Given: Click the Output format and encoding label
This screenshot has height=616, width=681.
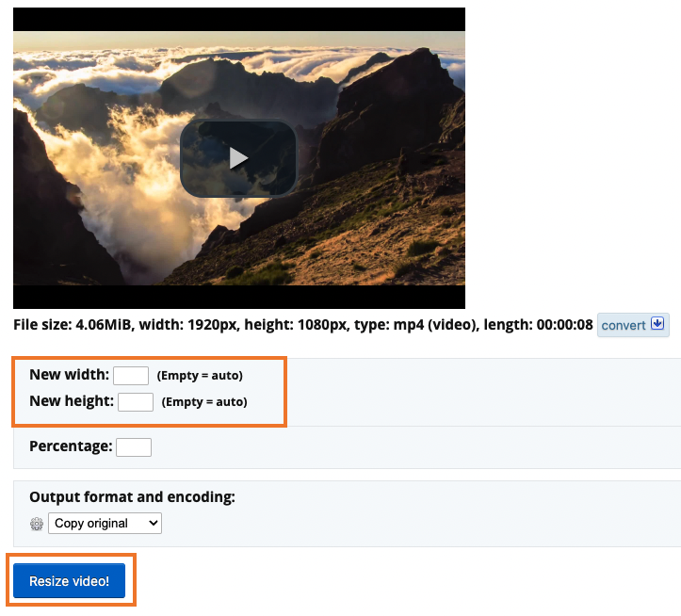Looking at the screenshot, I should 132,496.
